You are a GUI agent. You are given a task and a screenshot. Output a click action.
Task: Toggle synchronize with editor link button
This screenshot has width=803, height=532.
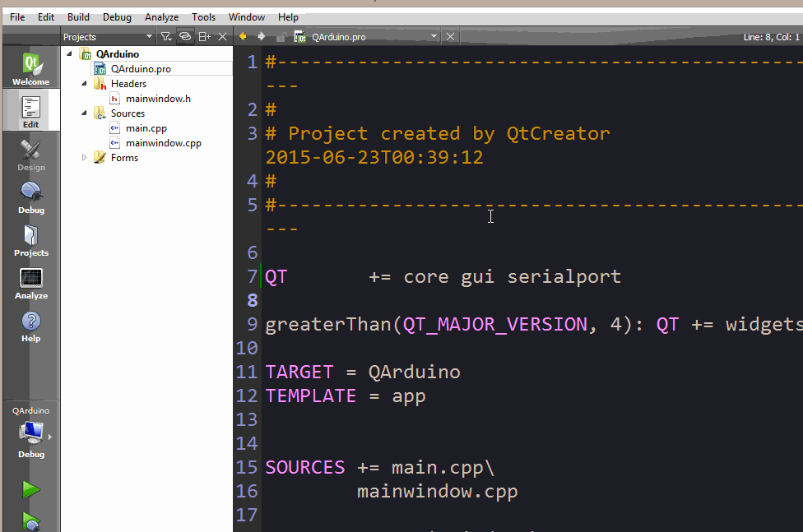tap(185, 37)
